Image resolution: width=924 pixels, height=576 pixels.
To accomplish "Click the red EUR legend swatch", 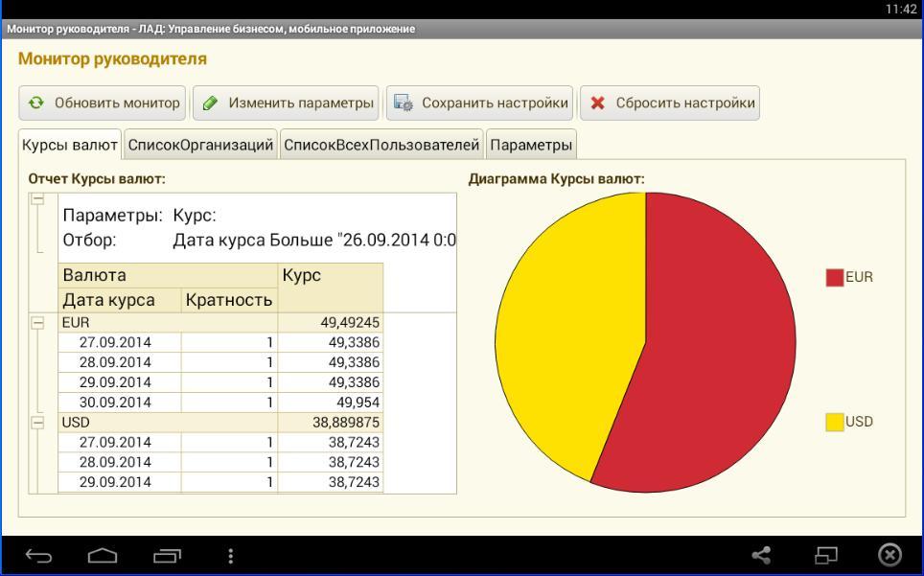I will [835, 277].
